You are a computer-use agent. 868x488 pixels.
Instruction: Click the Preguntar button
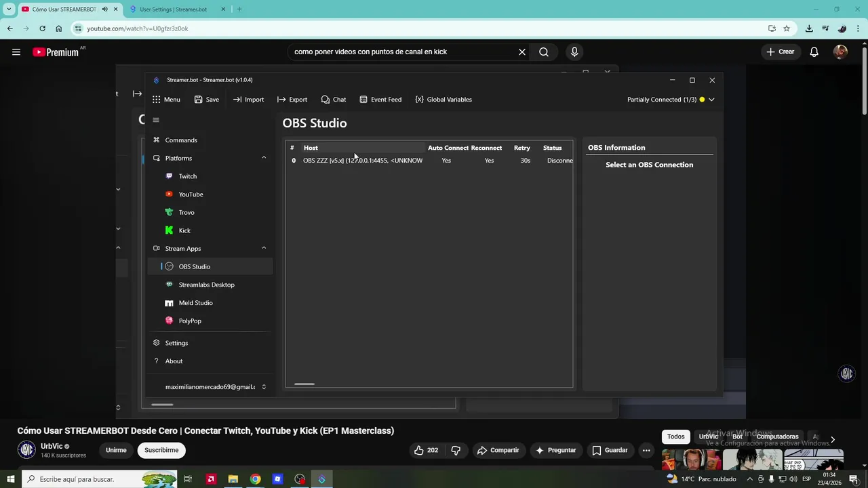coord(556,450)
